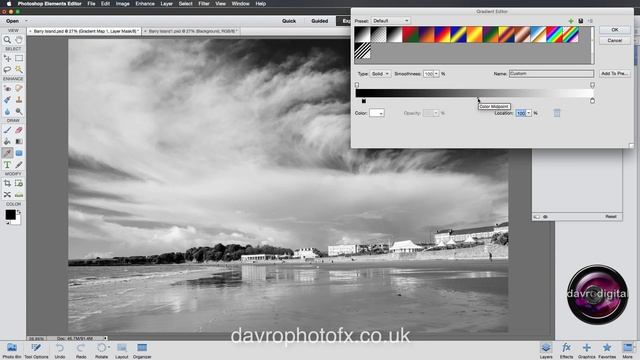Screen dimensions: 640x360
Task: Show the Layers panel
Action: [546, 350]
